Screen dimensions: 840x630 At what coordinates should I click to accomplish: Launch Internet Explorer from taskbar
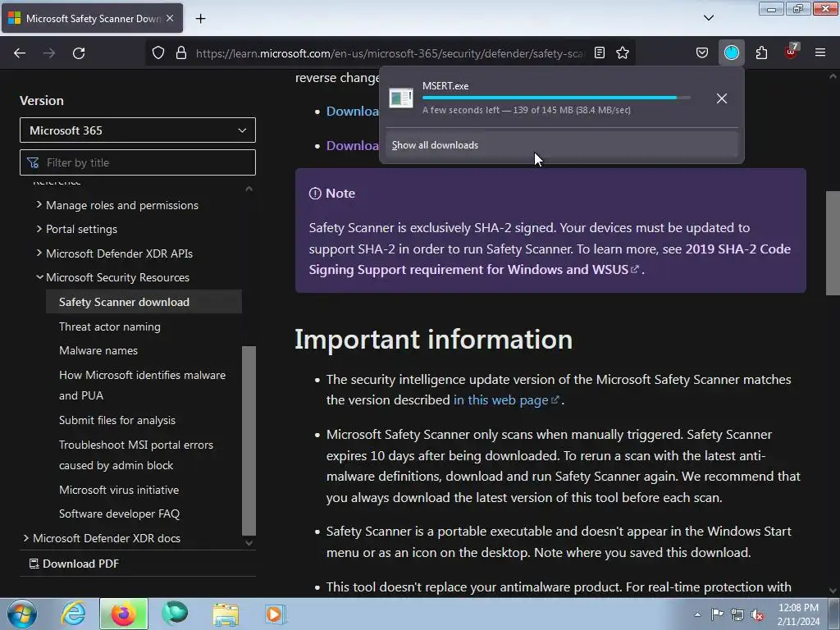coord(73,614)
